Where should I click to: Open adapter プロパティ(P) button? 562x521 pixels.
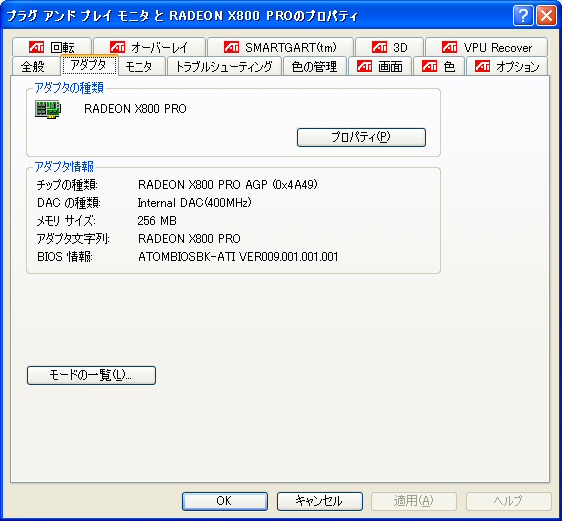coord(361,137)
